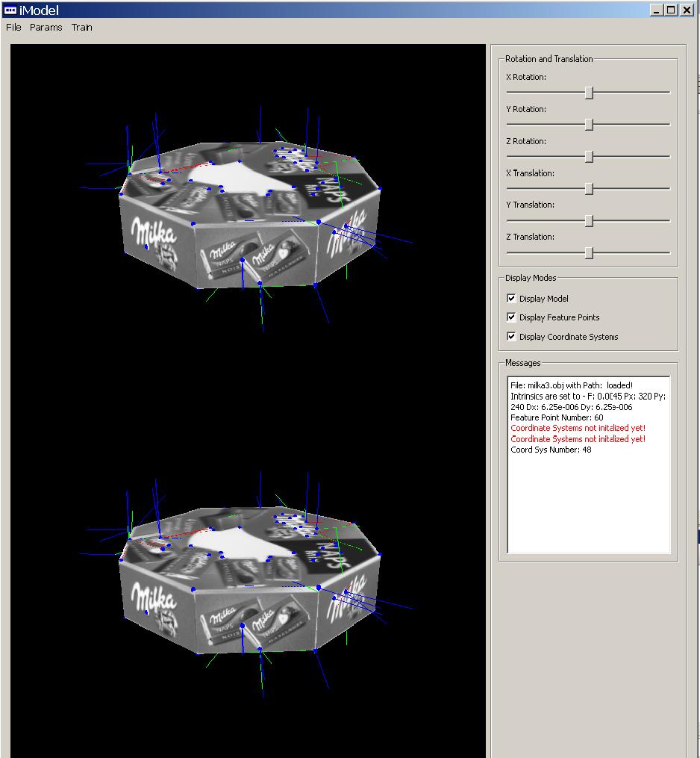Click the 'Y Translation:' label
The height and width of the screenshot is (758, 700).
pos(531,205)
